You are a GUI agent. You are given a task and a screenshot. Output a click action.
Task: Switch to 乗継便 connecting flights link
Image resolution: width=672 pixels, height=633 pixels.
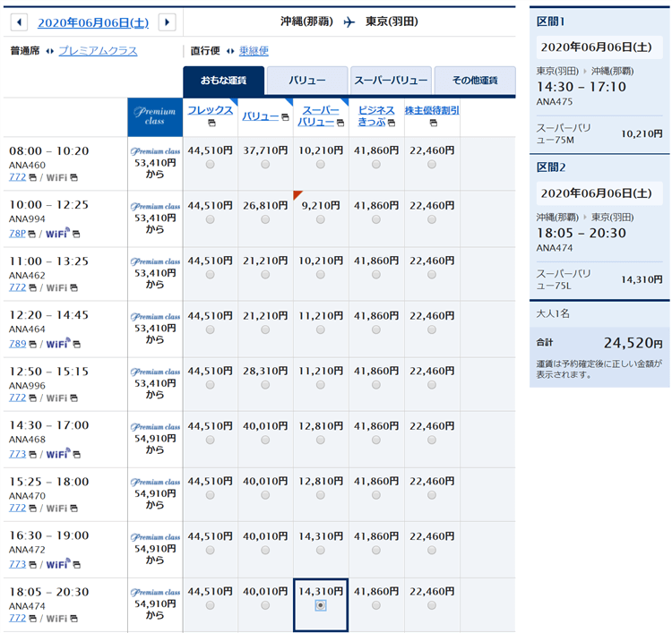click(254, 51)
